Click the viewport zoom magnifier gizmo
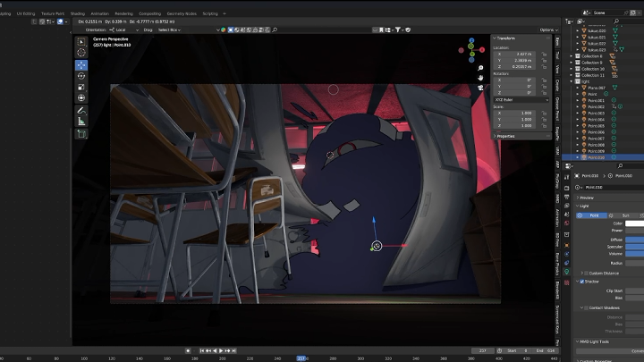 [480, 68]
